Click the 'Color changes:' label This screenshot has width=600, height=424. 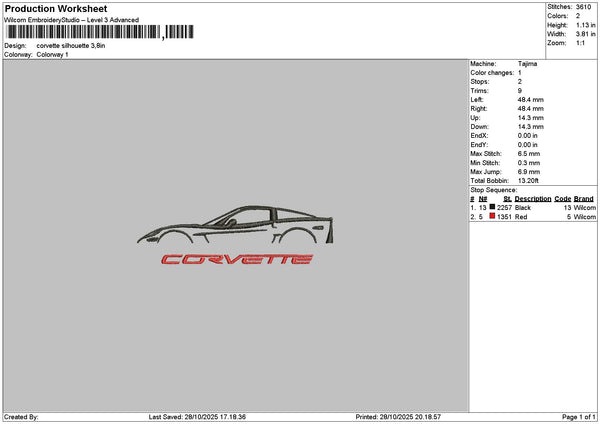tap(492, 73)
